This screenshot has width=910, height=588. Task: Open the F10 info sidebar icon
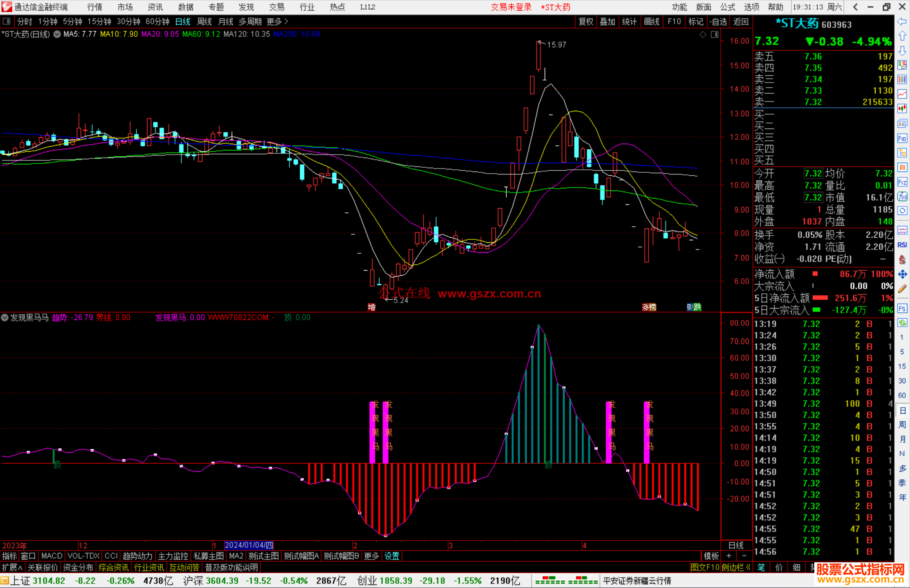pos(902,138)
